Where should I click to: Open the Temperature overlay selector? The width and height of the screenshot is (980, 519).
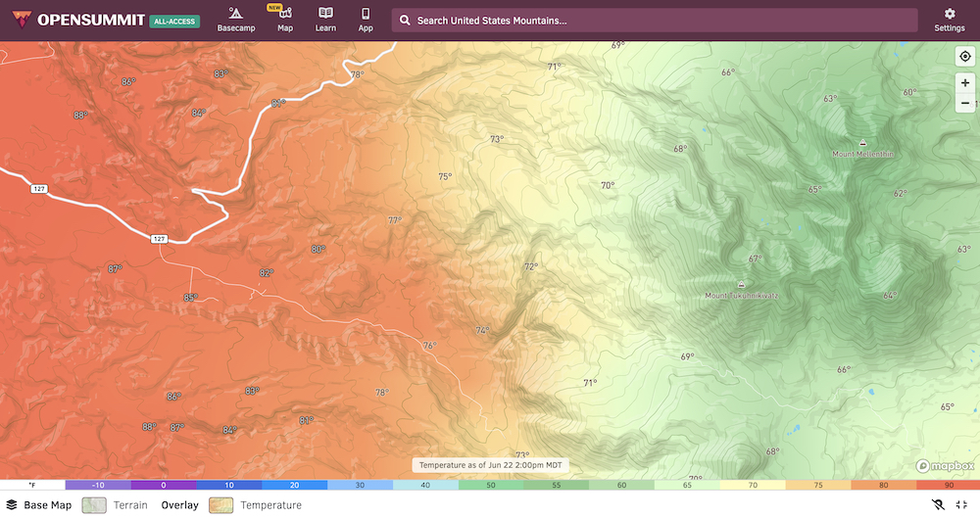coord(255,505)
